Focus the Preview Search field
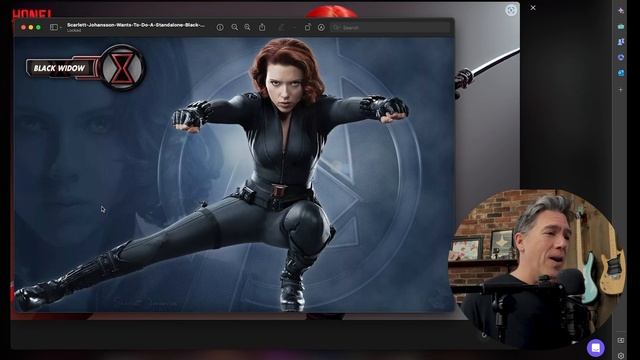Image resolution: width=640 pixels, height=360 pixels. click(390, 28)
